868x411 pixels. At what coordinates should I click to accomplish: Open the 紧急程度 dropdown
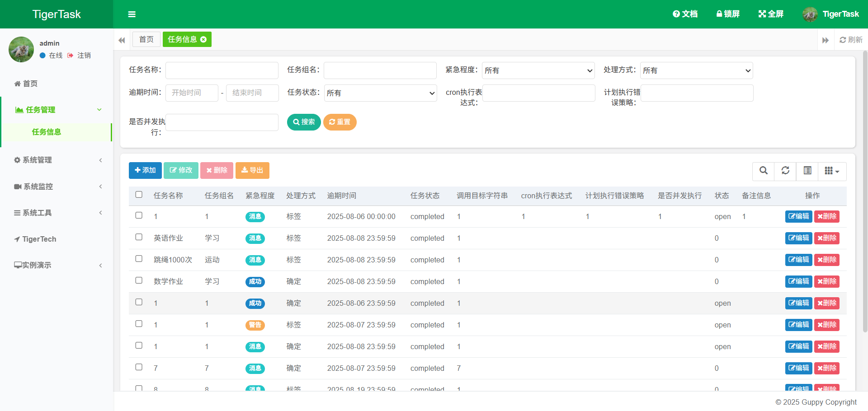point(538,70)
